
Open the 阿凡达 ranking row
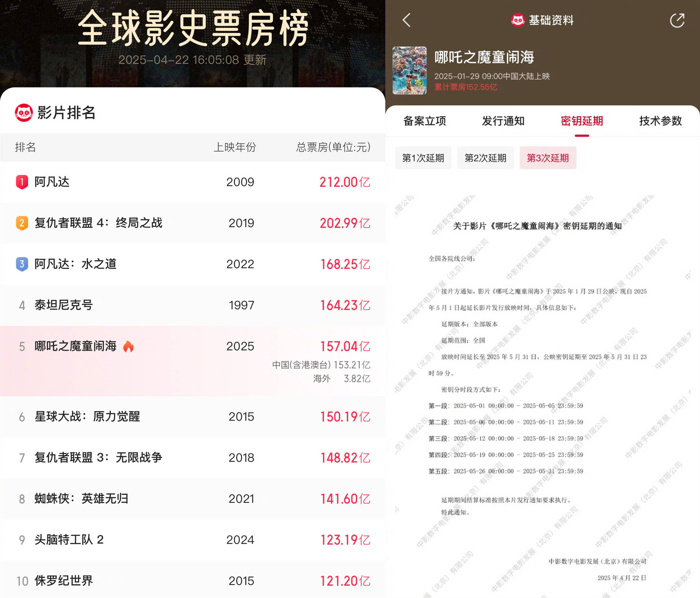pos(193,182)
